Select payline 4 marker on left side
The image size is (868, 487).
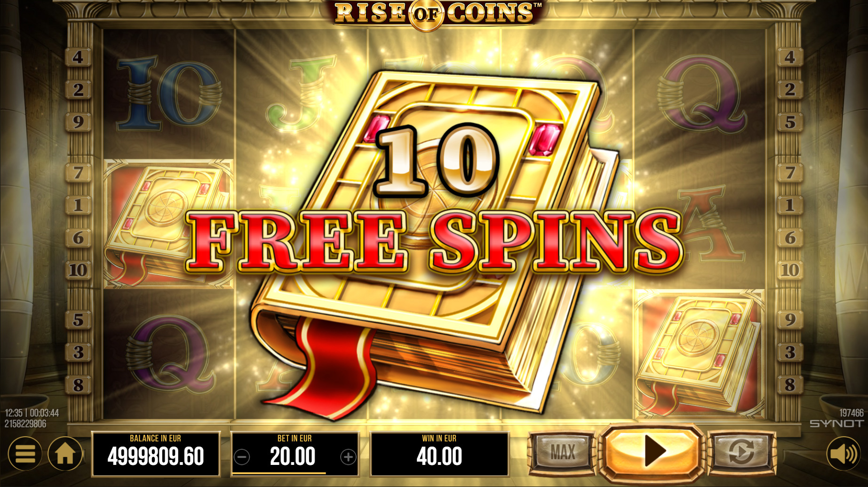click(x=78, y=57)
